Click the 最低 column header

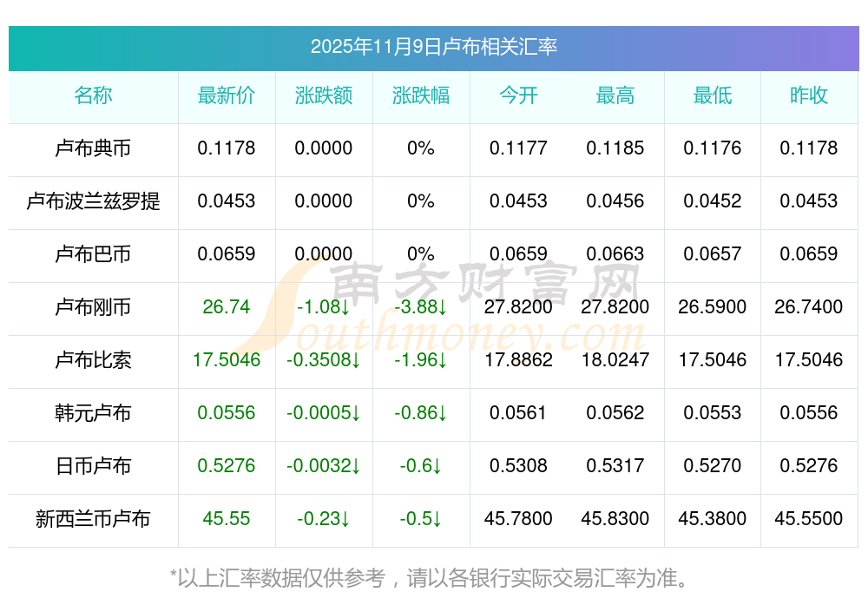(713, 95)
